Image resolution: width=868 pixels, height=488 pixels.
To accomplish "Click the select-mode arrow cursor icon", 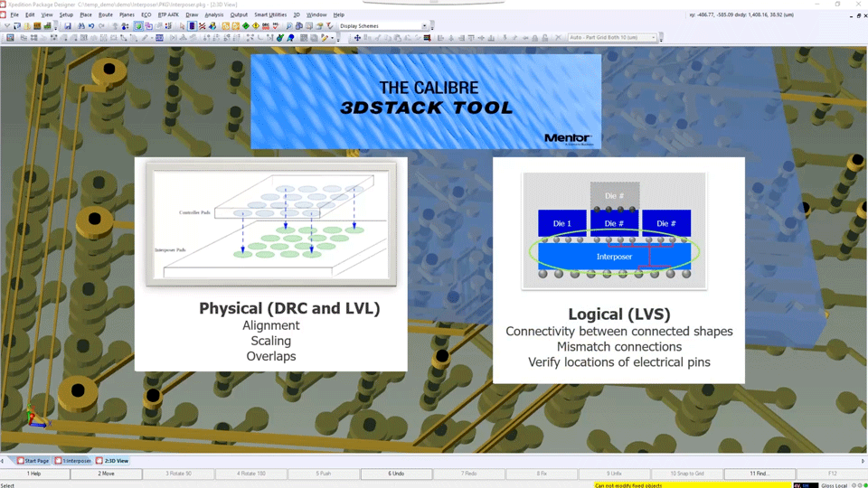I will pyautogui.click(x=182, y=26).
